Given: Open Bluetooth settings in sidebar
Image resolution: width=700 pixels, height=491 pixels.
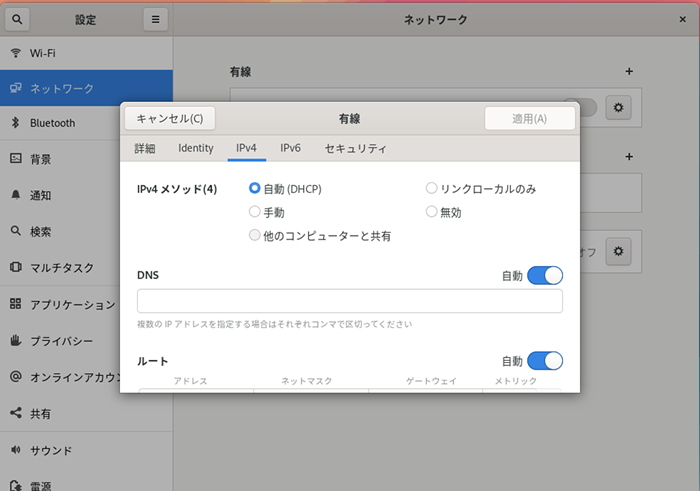Looking at the screenshot, I should tap(52, 123).
